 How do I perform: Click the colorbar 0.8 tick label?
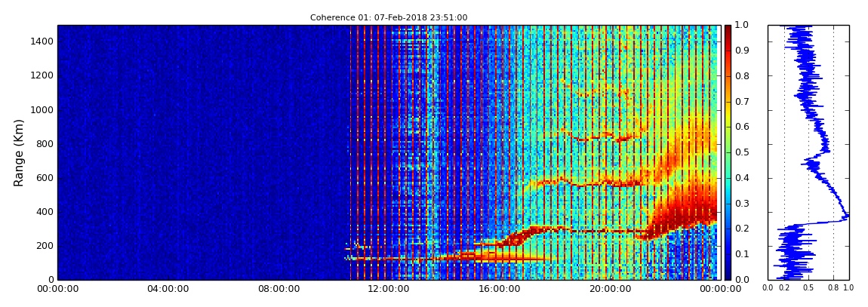point(740,75)
